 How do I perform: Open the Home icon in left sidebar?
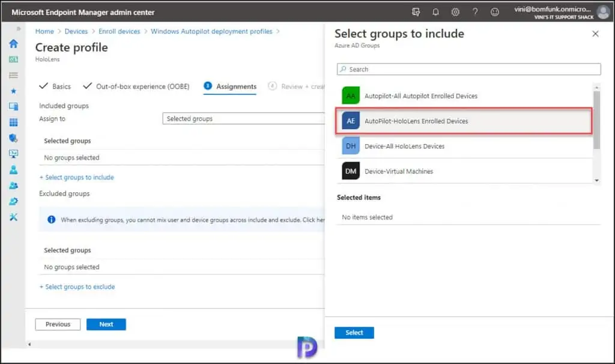13,43
